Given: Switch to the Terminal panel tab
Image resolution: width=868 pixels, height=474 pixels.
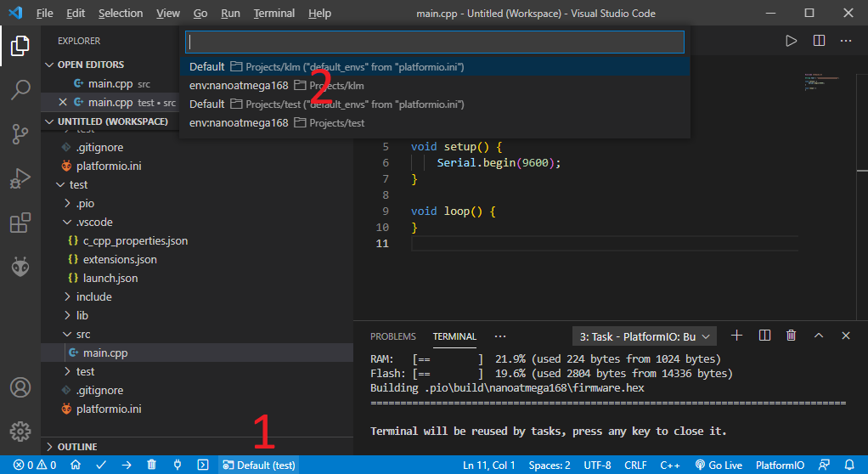Looking at the screenshot, I should tap(454, 336).
